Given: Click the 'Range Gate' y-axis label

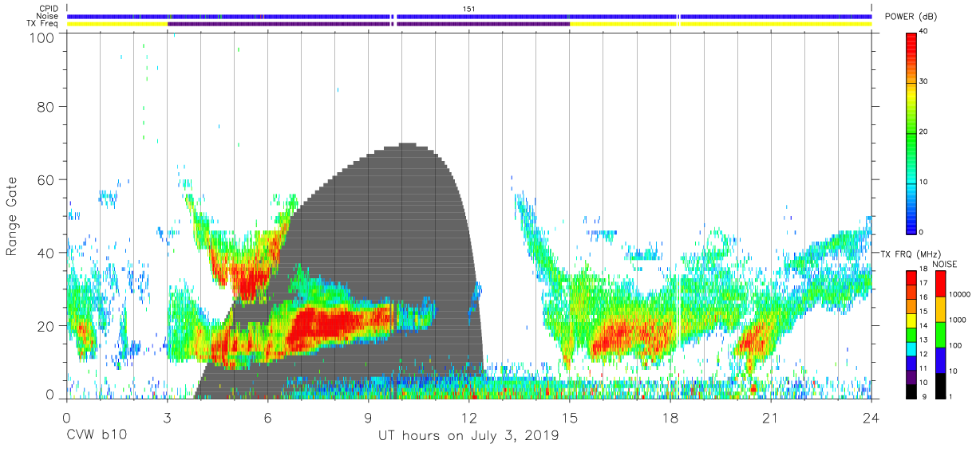Looking at the screenshot, I should 12,217.
